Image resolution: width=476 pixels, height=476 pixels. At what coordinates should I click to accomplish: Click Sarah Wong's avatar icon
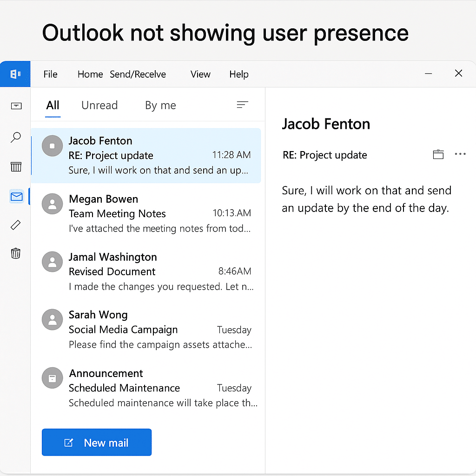52,320
